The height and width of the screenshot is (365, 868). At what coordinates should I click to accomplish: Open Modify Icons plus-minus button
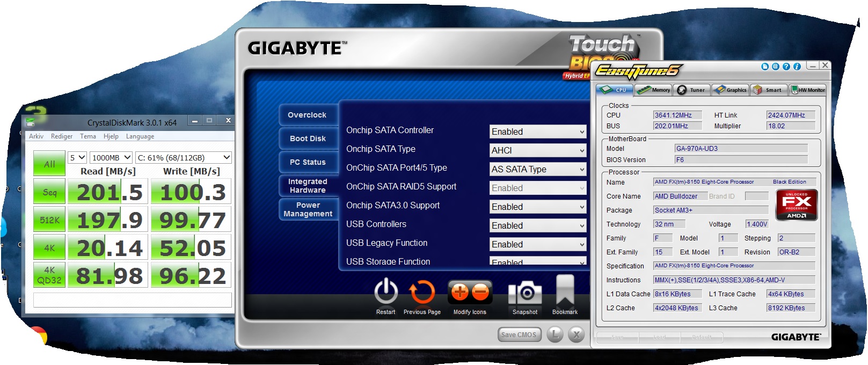pyautogui.click(x=470, y=293)
